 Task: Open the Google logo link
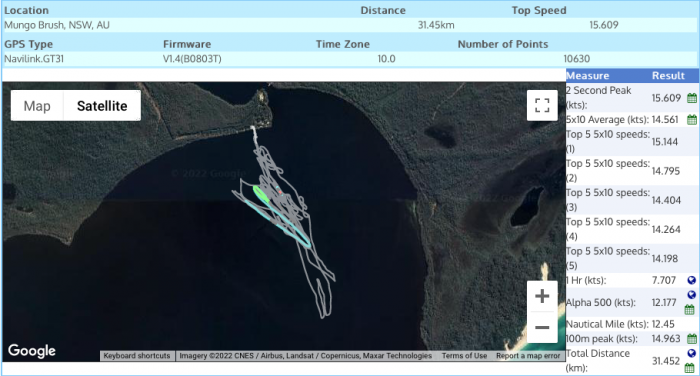[x=32, y=351]
